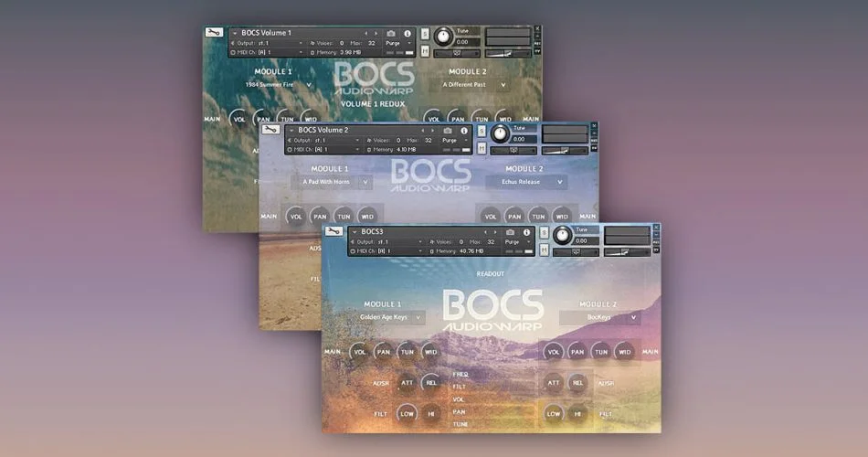
Task: Open 1984 Summer Fire dropdown in Volume 1
Action: (x=277, y=85)
